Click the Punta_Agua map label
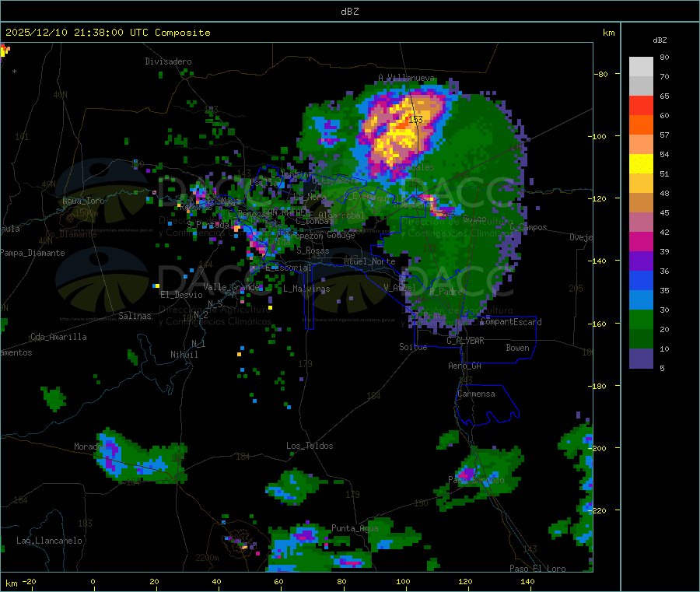The height and width of the screenshot is (592, 700). coord(355,528)
